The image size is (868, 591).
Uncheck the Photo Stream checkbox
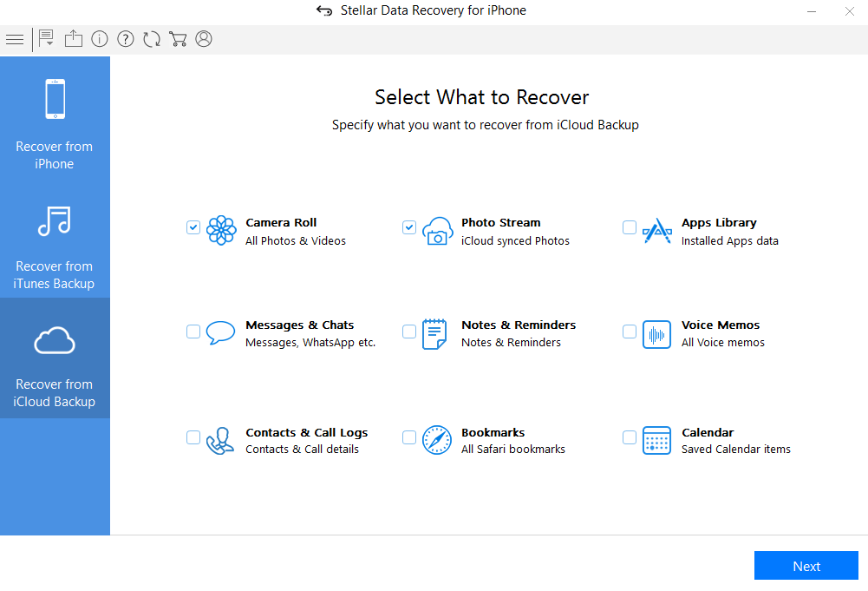coord(408,227)
